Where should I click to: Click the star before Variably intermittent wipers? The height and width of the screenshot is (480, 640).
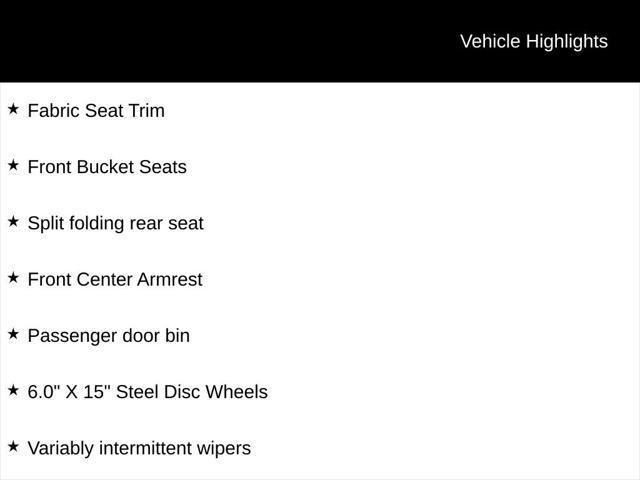tap(13, 446)
